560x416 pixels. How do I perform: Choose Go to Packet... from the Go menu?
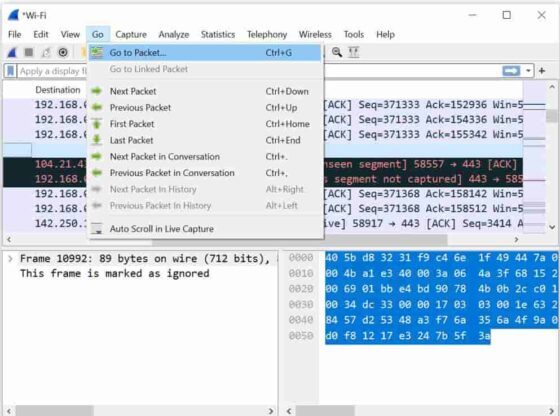coord(205,52)
